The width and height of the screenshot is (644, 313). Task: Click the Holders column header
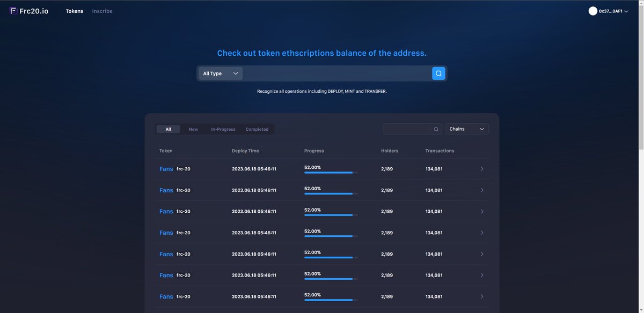point(390,151)
